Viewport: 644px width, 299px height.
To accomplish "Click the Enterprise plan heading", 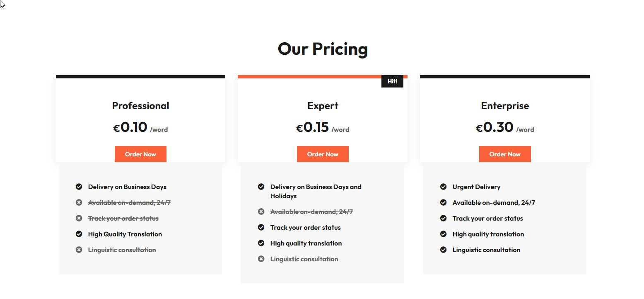I will pos(505,106).
